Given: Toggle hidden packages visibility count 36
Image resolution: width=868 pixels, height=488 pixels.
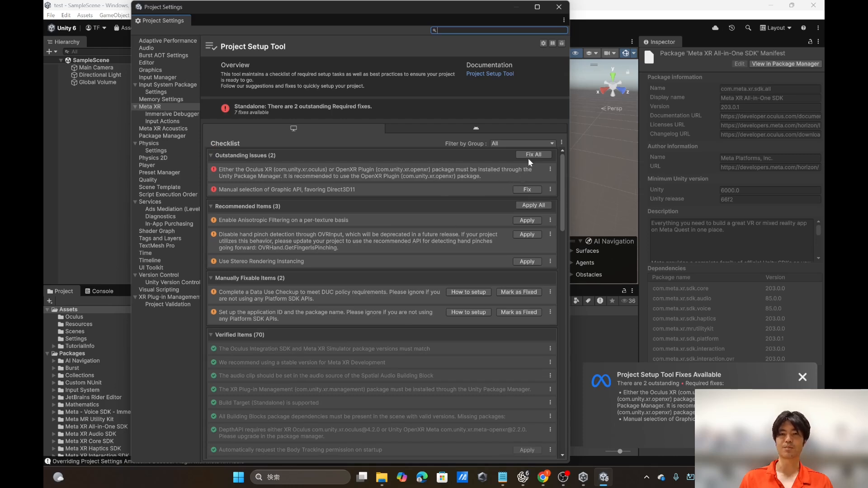Looking at the screenshot, I should [x=628, y=300].
